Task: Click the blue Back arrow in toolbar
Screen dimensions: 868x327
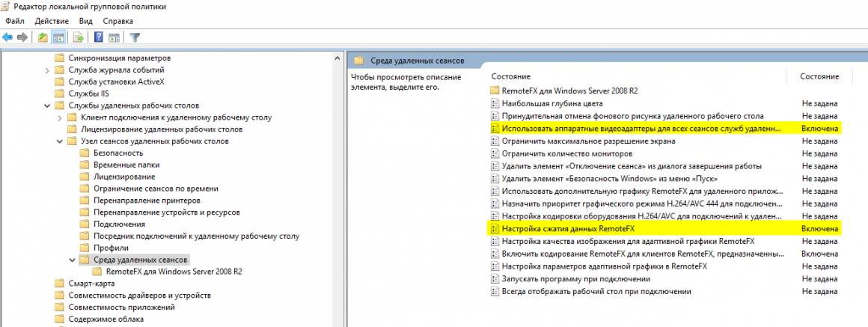Action: (7, 37)
